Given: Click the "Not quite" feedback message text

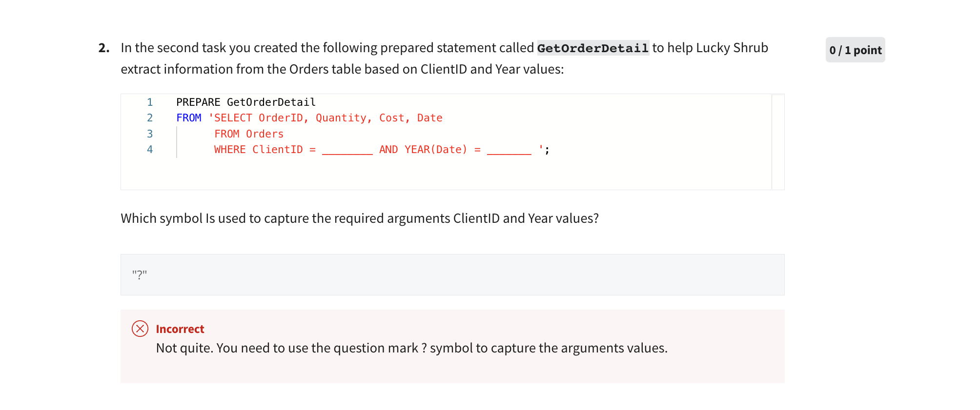Looking at the screenshot, I should tap(411, 348).
